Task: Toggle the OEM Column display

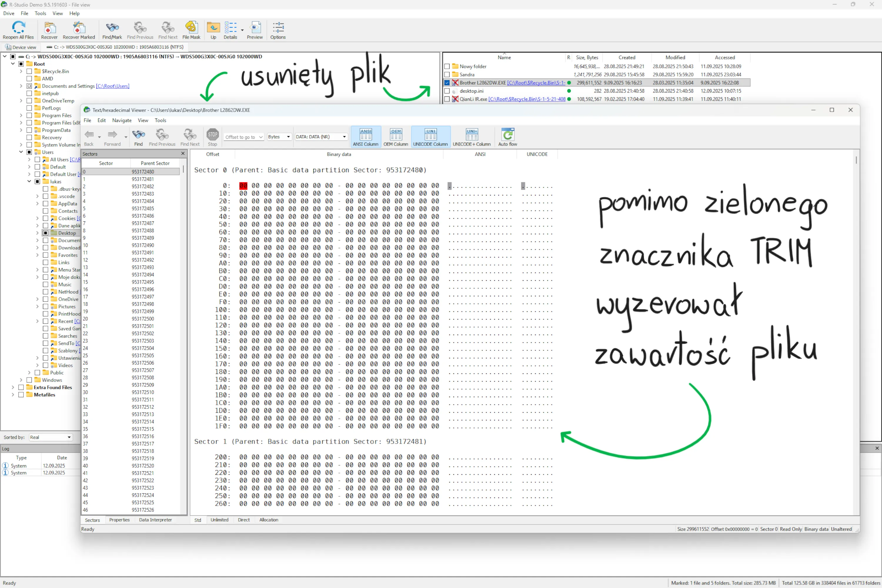Action: pos(396,137)
